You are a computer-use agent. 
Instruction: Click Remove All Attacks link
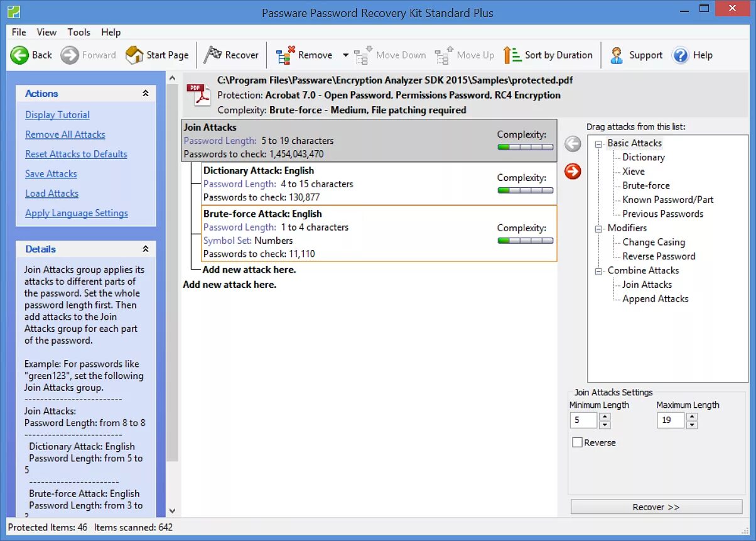pos(65,134)
